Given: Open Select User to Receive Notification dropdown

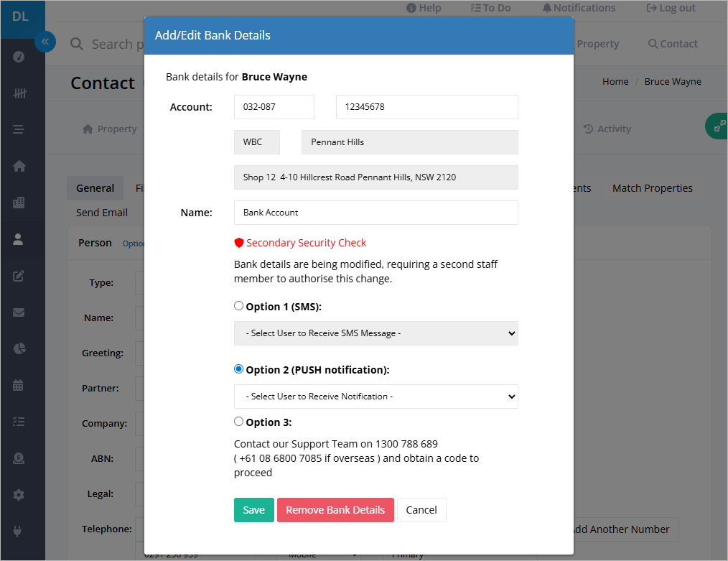Looking at the screenshot, I should [376, 397].
